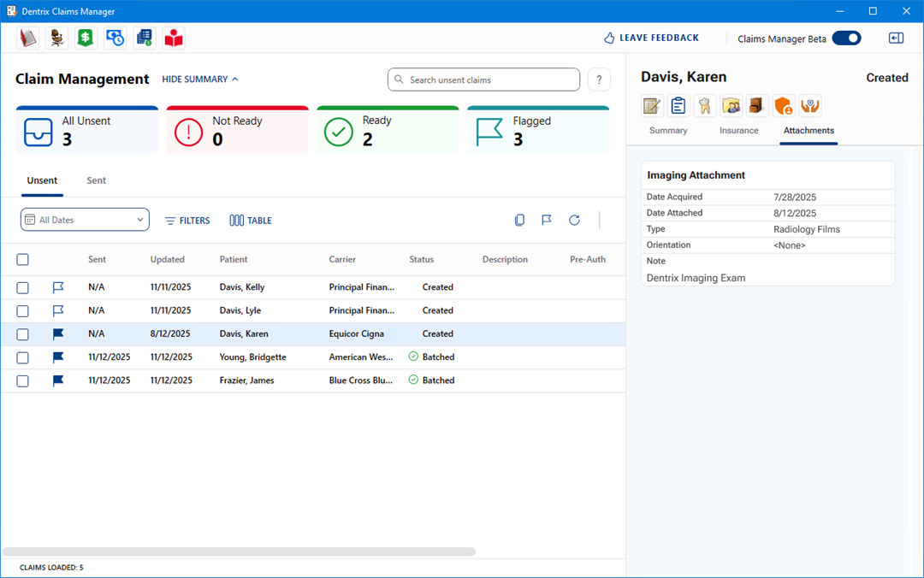
Task: Click the office chair icon in toolbar
Action: [x=57, y=38]
